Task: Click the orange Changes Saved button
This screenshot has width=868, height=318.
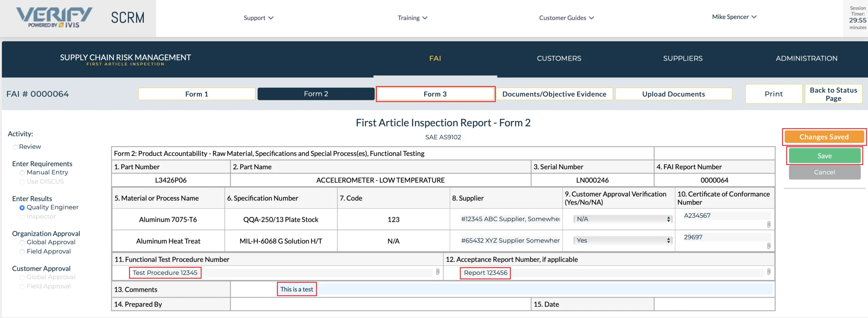Action: point(824,137)
